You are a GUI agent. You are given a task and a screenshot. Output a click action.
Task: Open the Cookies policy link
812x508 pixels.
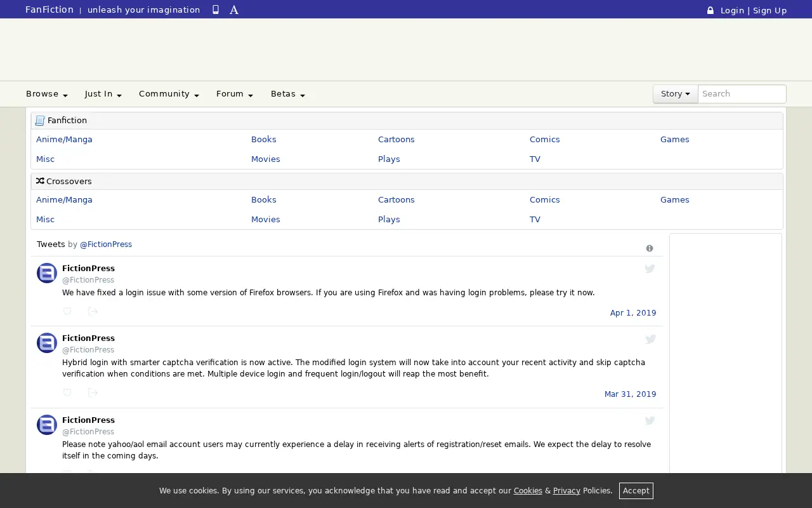coord(528,491)
